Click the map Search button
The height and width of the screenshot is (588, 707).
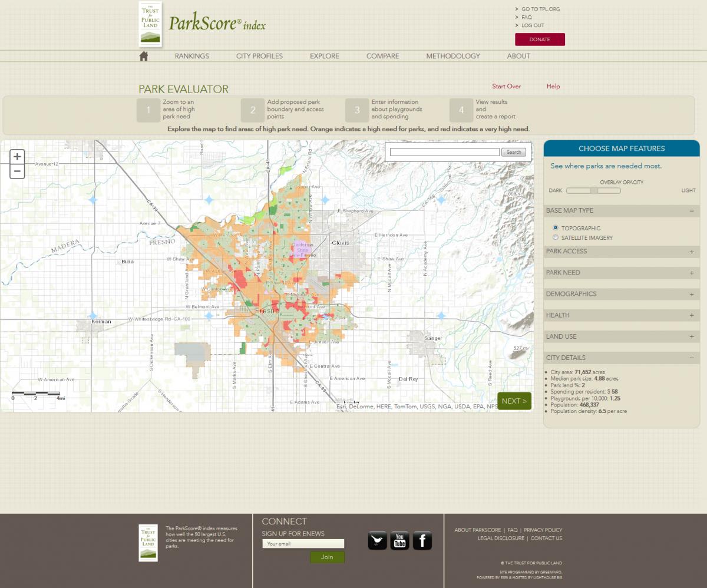[x=514, y=152]
